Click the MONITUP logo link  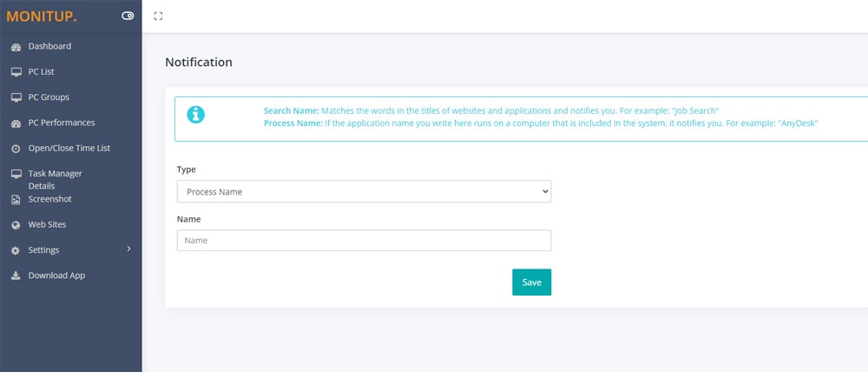click(42, 17)
